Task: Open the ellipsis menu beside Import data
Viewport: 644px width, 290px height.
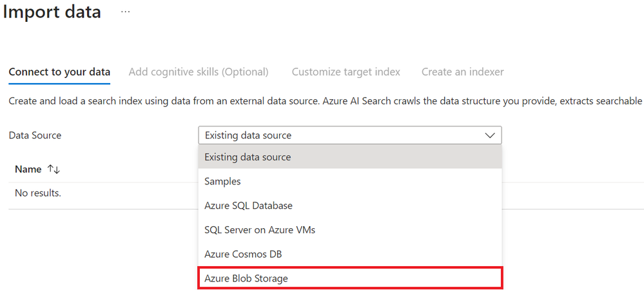Action: [125, 12]
